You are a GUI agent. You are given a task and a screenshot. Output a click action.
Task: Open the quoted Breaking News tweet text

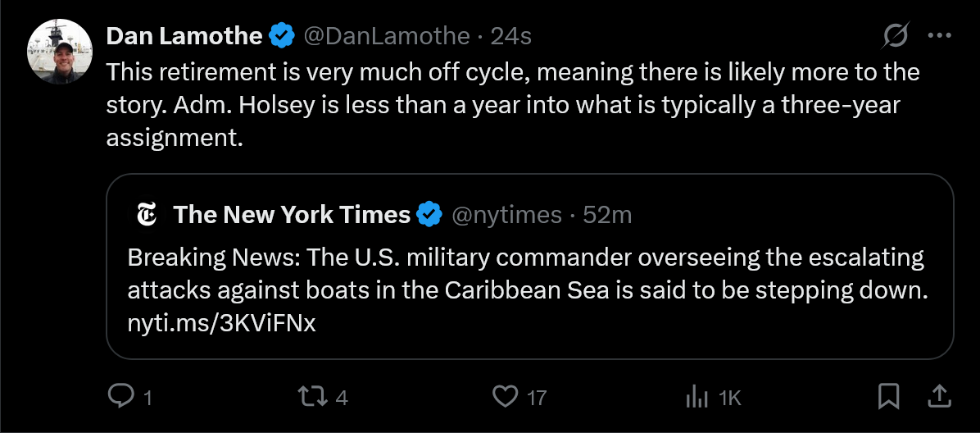(x=525, y=275)
